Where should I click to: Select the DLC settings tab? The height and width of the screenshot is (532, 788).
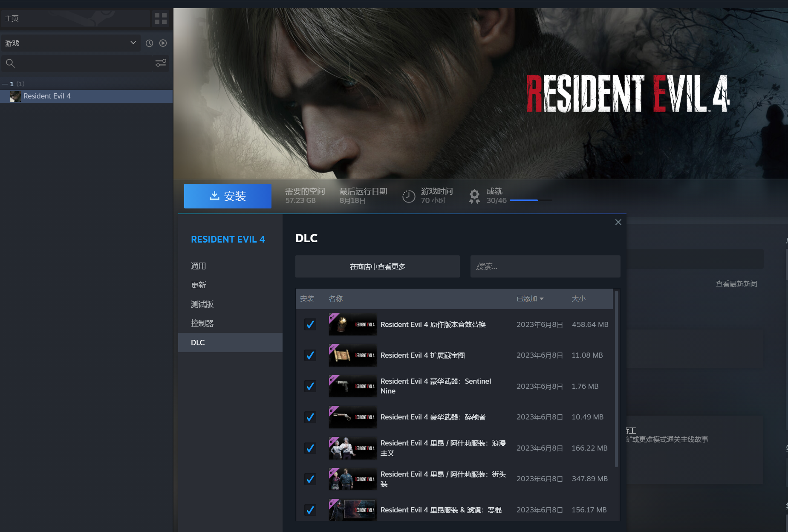(230, 343)
